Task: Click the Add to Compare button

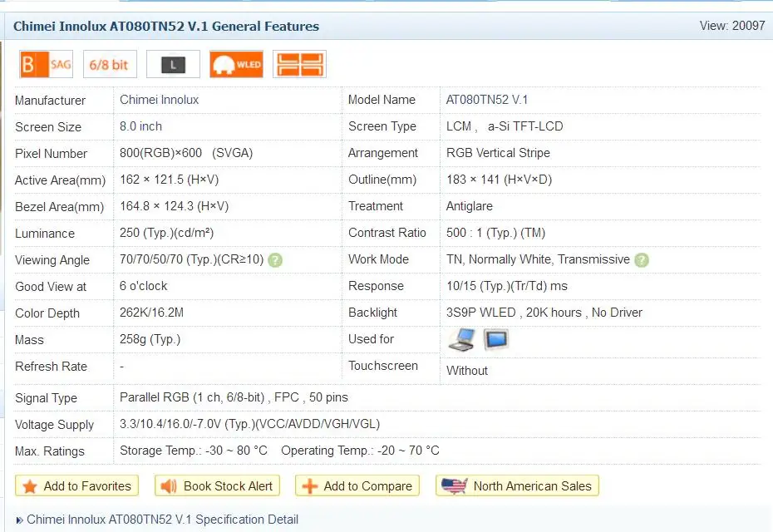Action: (x=357, y=486)
